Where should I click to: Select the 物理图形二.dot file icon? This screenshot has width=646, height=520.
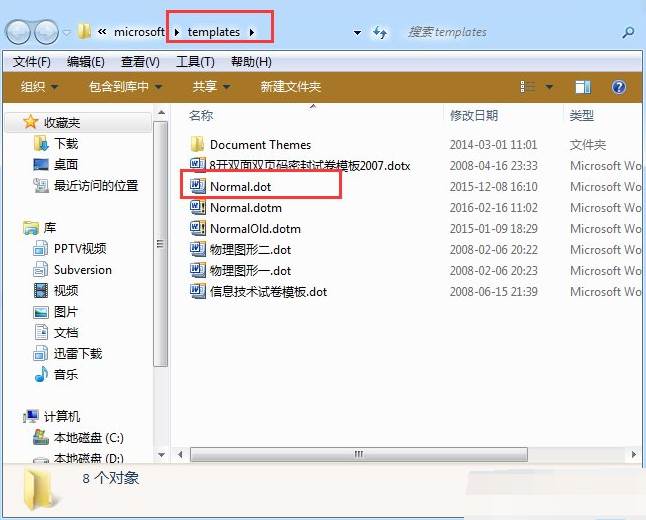[198, 249]
